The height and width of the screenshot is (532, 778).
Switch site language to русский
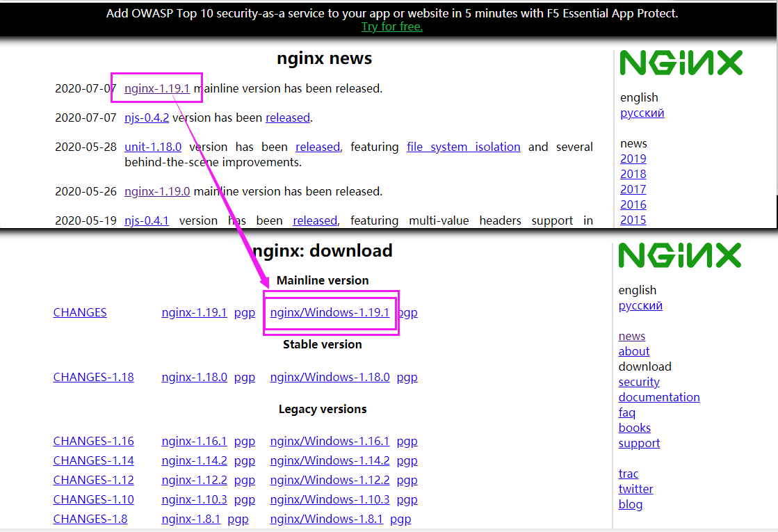[642, 113]
